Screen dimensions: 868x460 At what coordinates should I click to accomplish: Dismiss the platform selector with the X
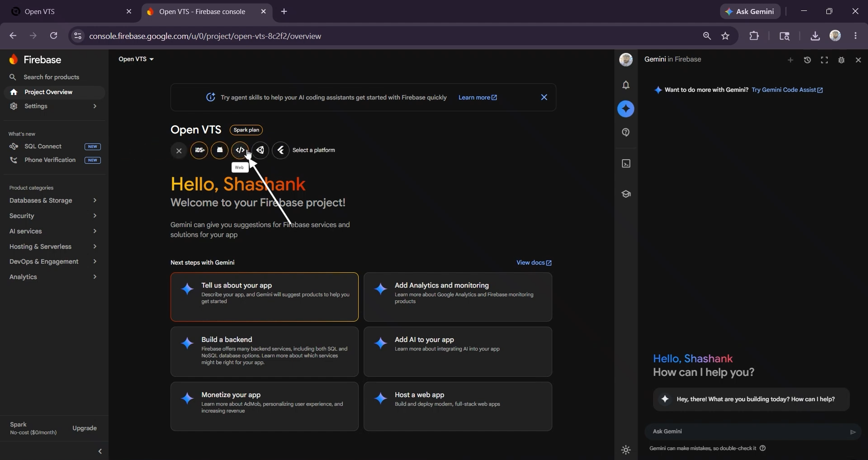(179, 151)
